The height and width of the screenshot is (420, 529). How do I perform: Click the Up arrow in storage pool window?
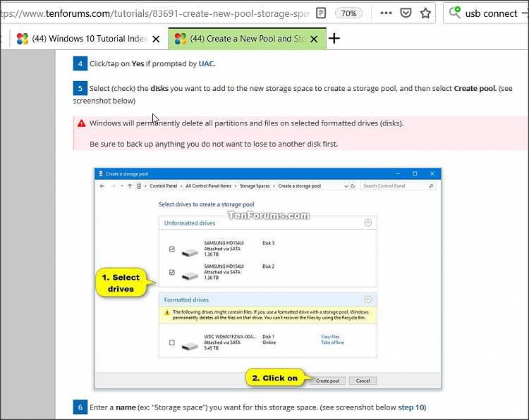coord(130,186)
